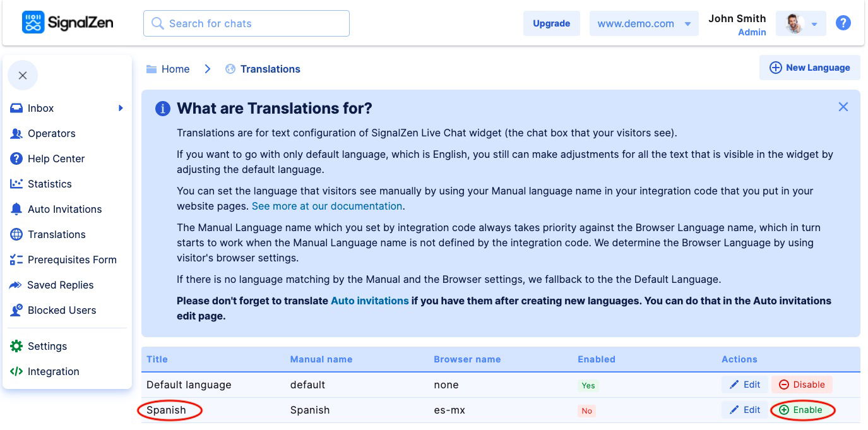Enable the Spanish language
This screenshot has height=430, width=868.
pos(802,410)
